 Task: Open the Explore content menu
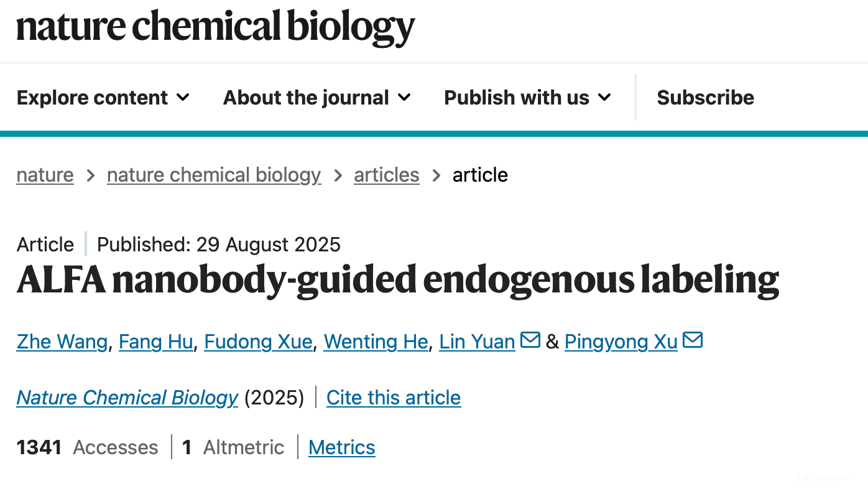103,98
